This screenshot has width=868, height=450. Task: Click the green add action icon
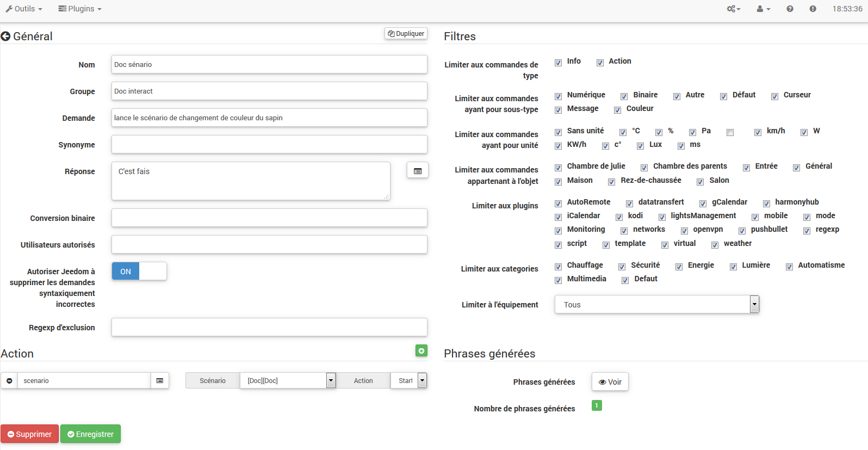(x=421, y=351)
